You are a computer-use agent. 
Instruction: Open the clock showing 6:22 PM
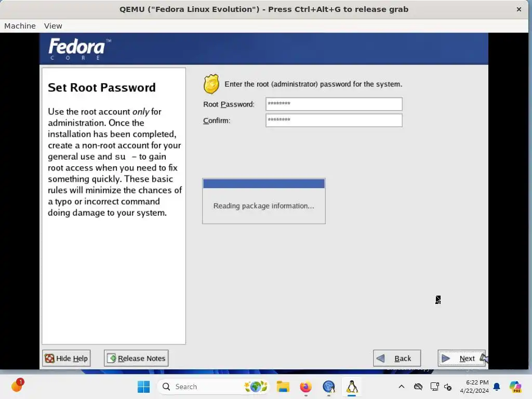(x=474, y=387)
